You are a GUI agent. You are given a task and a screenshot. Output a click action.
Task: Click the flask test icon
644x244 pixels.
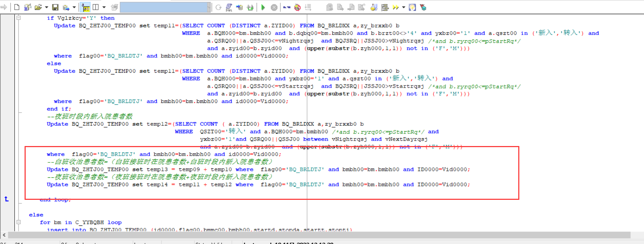point(374,7)
